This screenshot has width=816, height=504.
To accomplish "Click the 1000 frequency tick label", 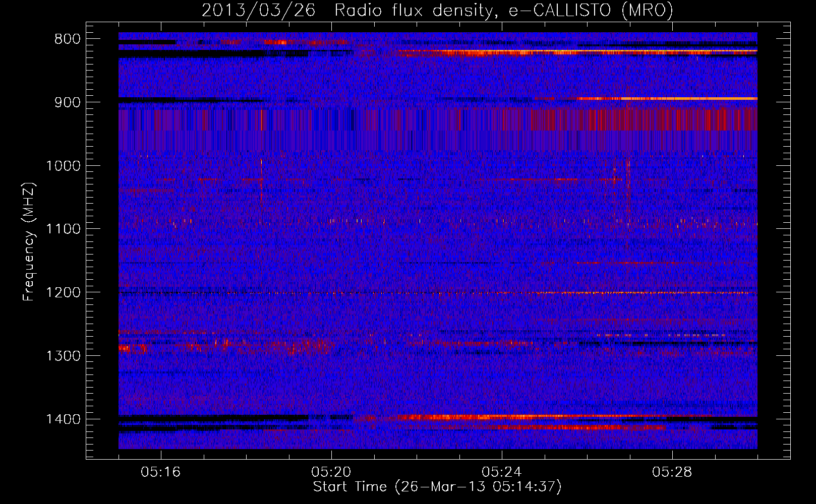I will pos(63,166).
